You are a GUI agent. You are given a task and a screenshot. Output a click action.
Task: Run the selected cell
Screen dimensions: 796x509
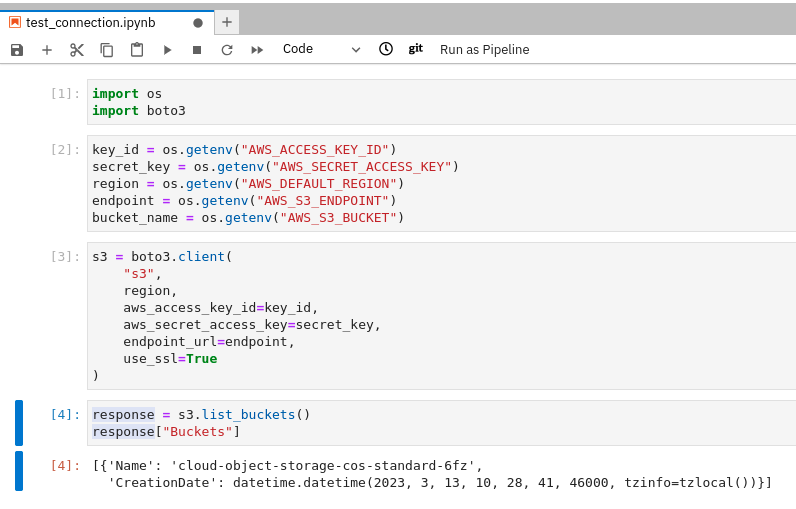pyautogui.click(x=167, y=50)
